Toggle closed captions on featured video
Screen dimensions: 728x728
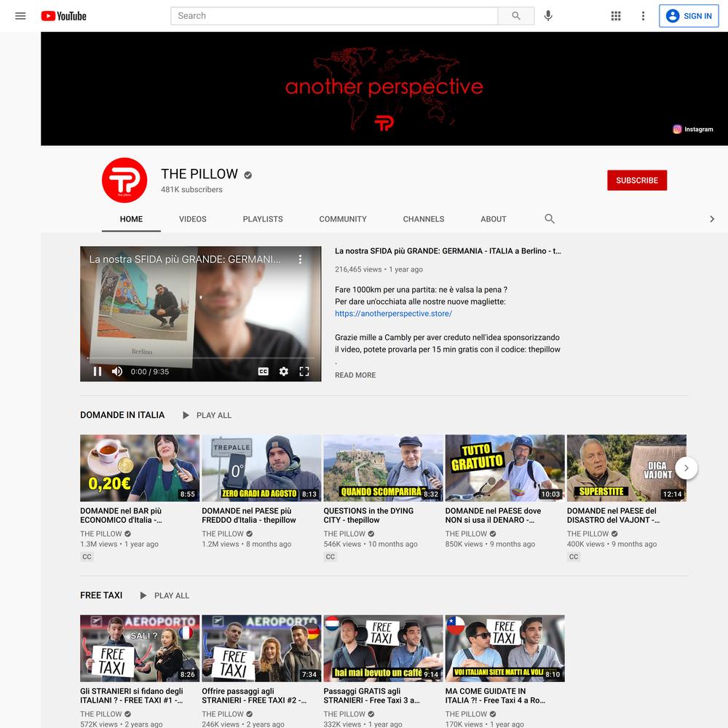pyautogui.click(x=264, y=371)
